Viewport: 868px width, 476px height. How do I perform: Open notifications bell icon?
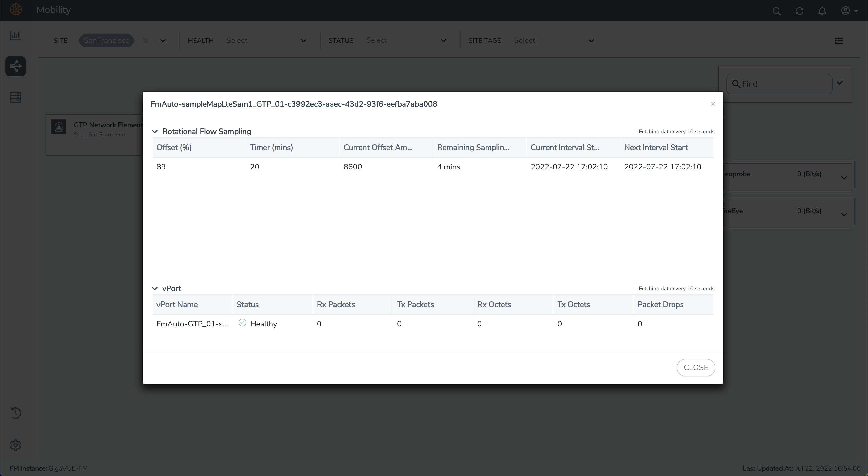pos(822,11)
